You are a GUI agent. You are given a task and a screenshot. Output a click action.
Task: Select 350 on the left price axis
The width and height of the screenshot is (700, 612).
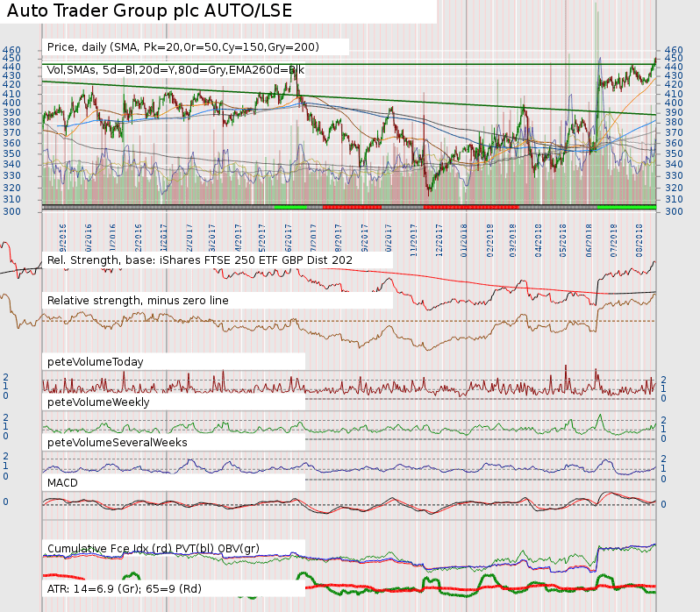pyautogui.click(x=11, y=154)
